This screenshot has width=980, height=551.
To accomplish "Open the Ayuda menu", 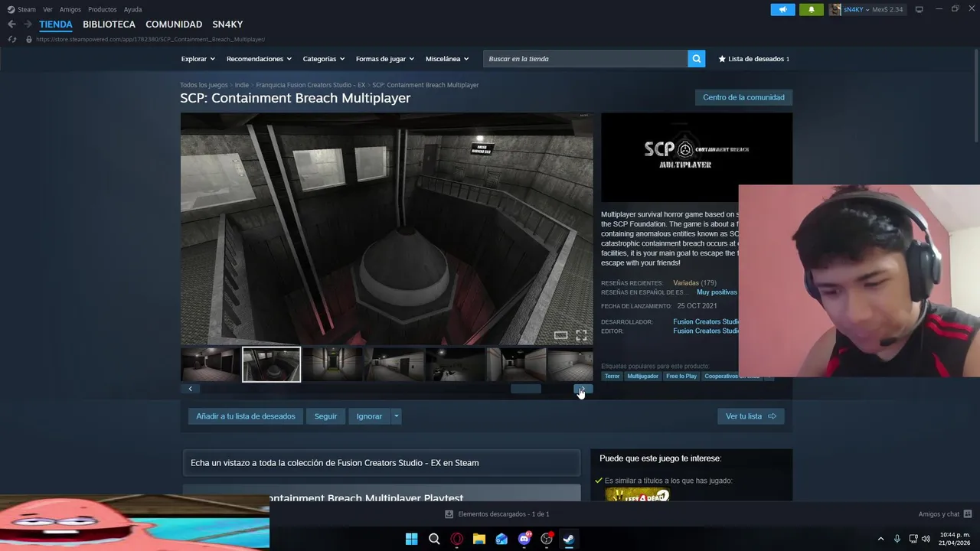I will tap(132, 9).
